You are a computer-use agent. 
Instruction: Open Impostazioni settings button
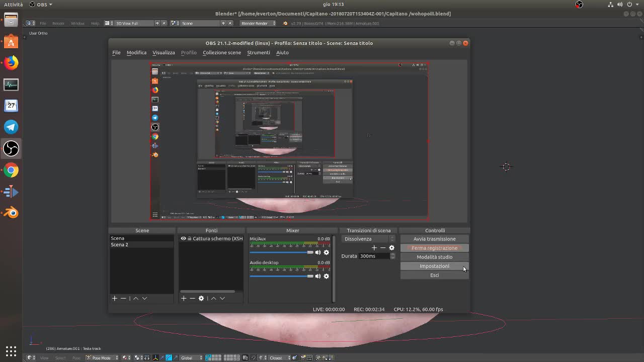tap(435, 266)
